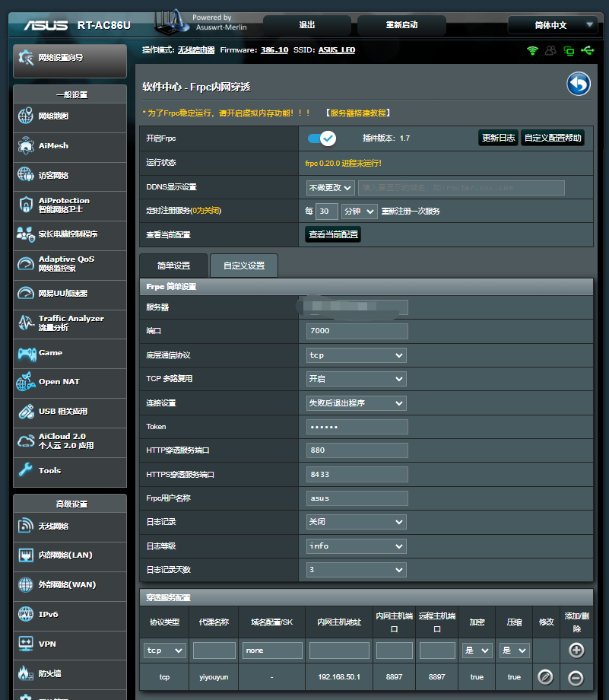Click the AiProtection shield icon

25,205
